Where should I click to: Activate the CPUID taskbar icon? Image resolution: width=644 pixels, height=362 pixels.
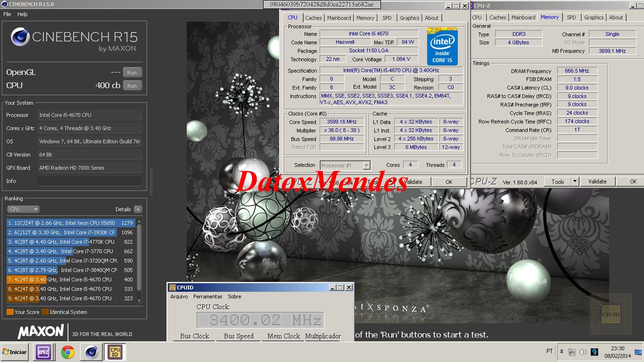(115, 352)
